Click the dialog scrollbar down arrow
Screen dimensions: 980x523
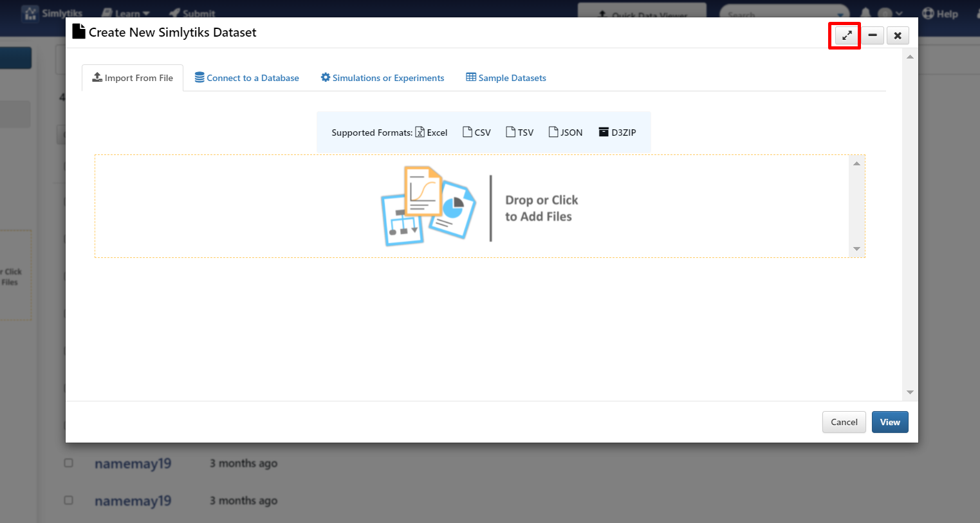(910, 392)
